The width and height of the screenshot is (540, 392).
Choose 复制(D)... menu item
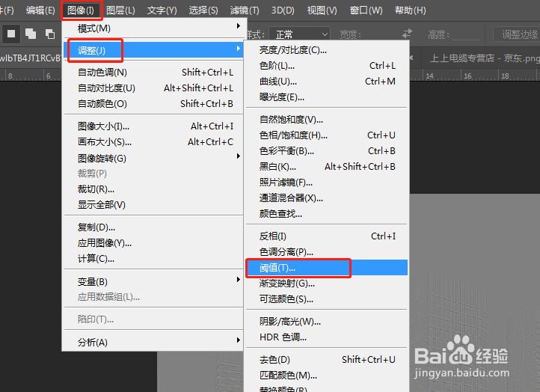[x=153, y=227]
